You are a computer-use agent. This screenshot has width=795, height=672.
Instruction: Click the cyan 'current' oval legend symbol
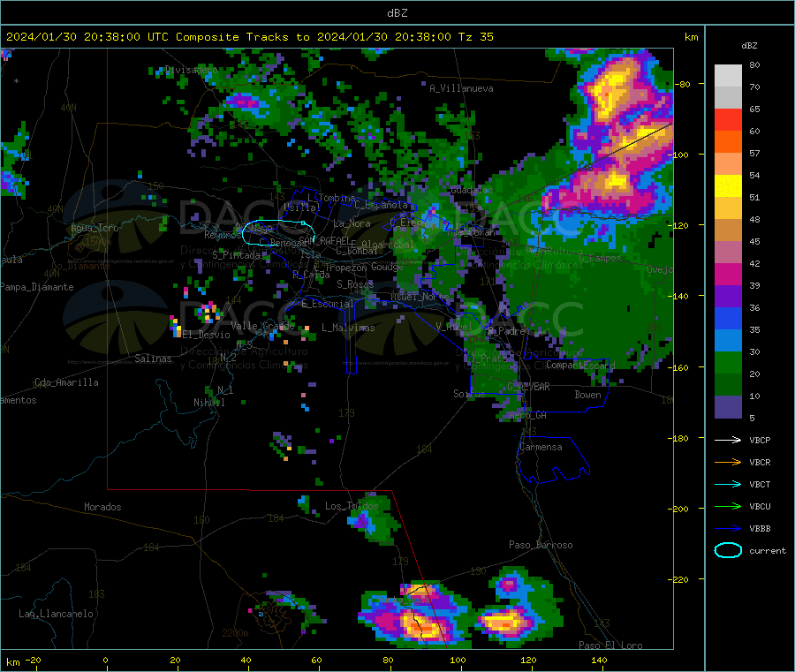[728, 550]
